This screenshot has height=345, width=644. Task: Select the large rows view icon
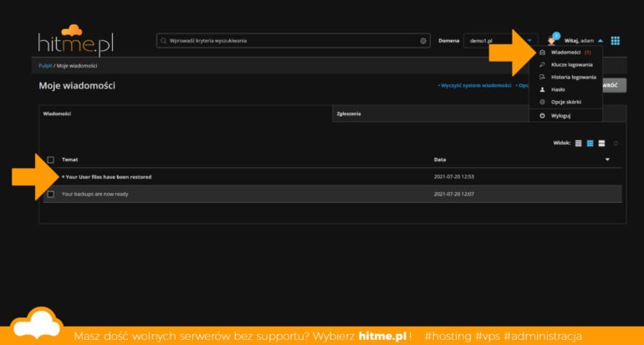pyautogui.click(x=601, y=143)
